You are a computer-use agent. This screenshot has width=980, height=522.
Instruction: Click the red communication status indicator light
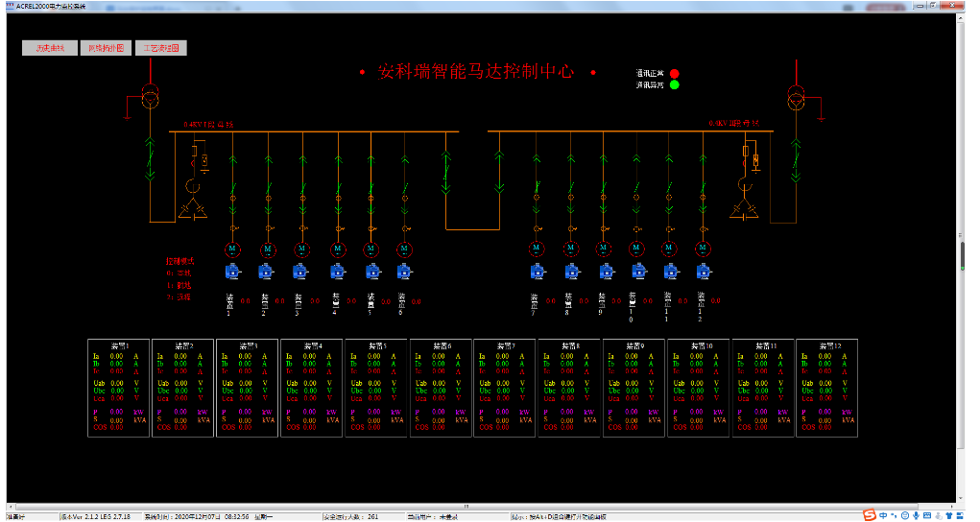coord(675,73)
